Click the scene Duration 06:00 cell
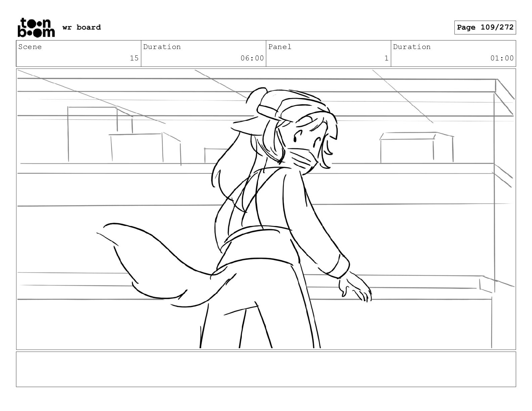The image size is (532, 411). [204, 53]
